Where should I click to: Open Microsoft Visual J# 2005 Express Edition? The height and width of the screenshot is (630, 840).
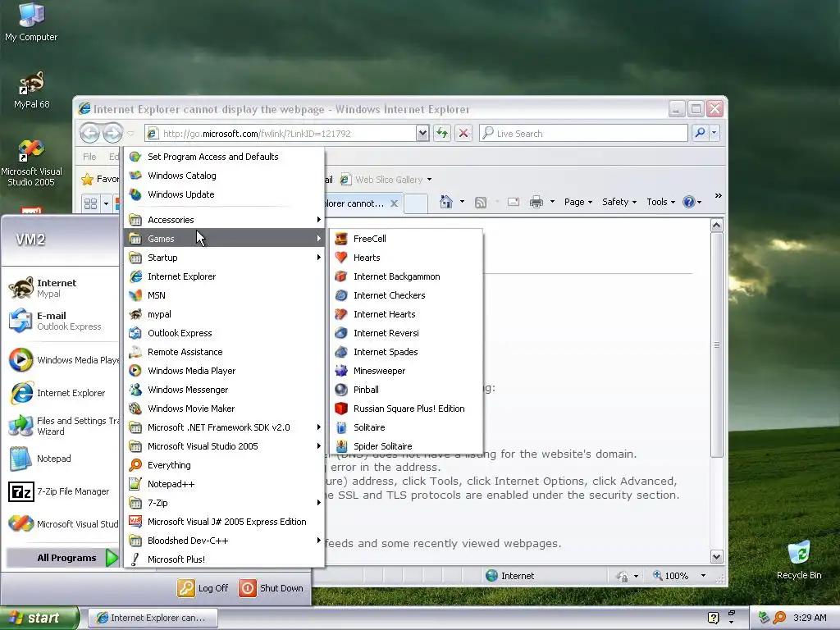[x=224, y=522]
